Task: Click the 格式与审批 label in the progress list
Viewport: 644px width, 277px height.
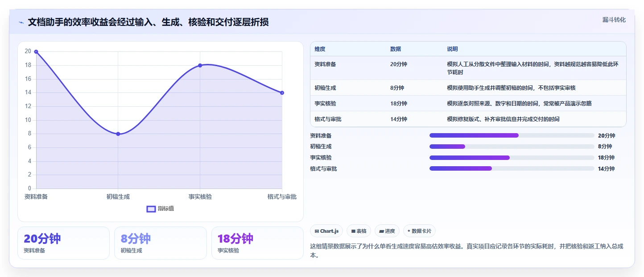Action: 323,168
